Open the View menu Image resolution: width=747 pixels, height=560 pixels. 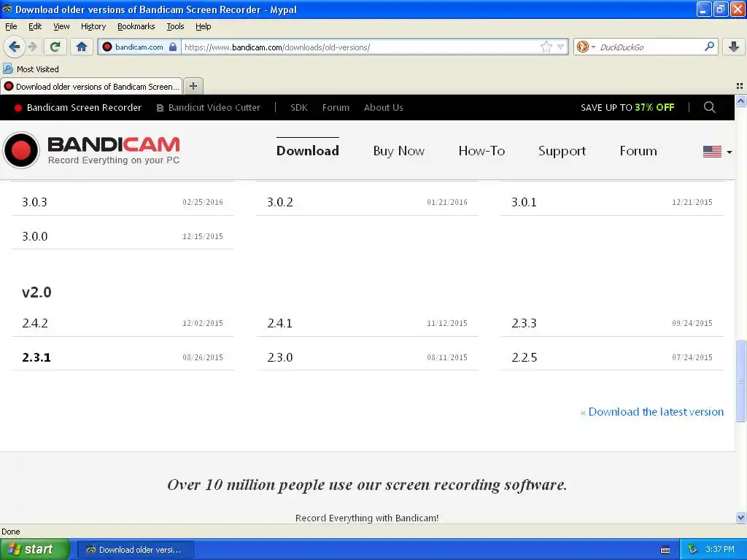[x=61, y=26]
